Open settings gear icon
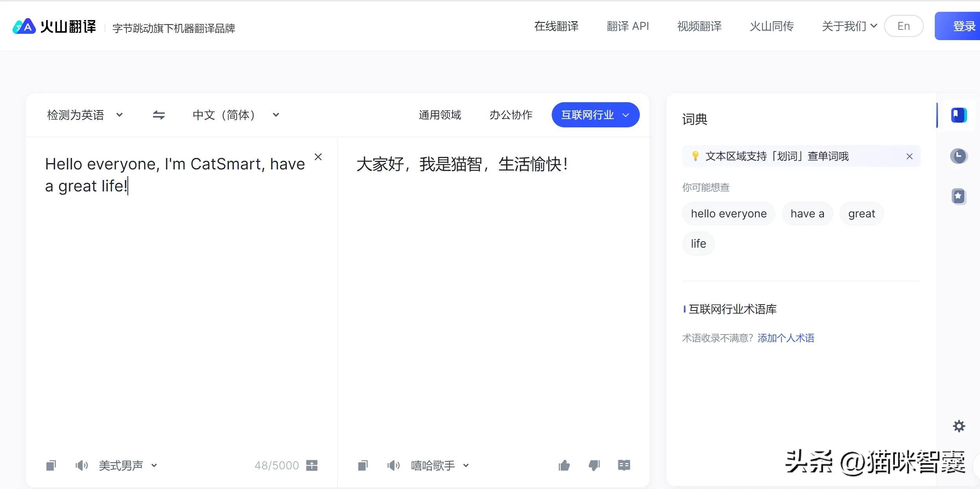 (x=959, y=426)
